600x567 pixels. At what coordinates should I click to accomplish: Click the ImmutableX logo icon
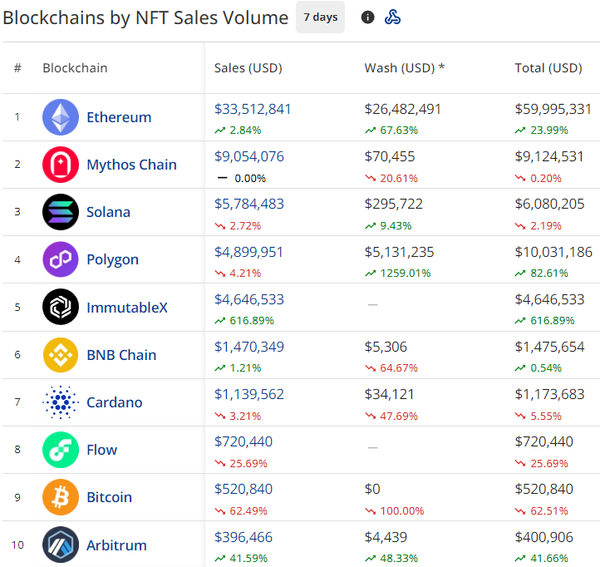[60, 307]
